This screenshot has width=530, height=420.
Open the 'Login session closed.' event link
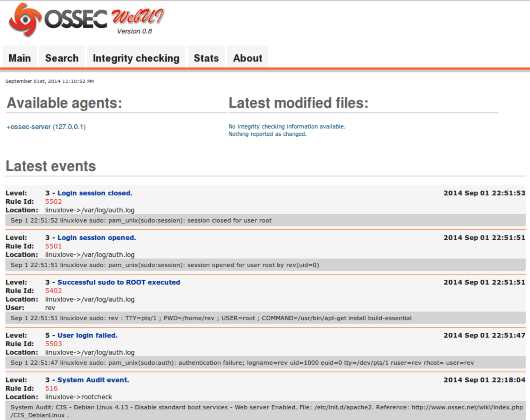[x=95, y=193]
